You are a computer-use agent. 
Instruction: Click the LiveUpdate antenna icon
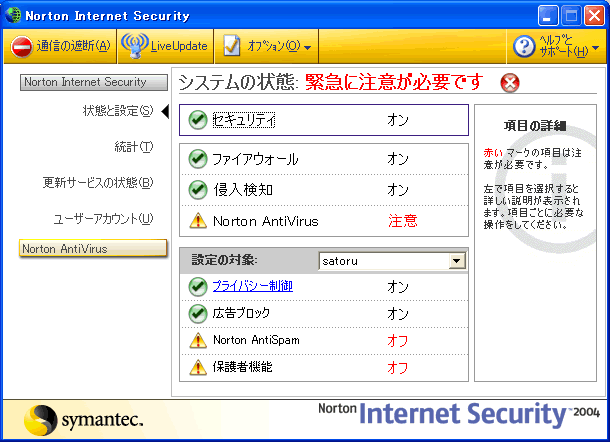click(x=135, y=46)
